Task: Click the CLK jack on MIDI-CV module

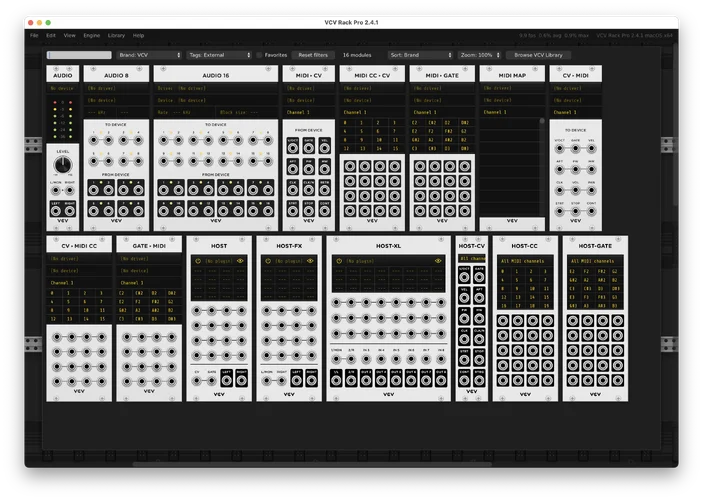Action: [x=293, y=190]
